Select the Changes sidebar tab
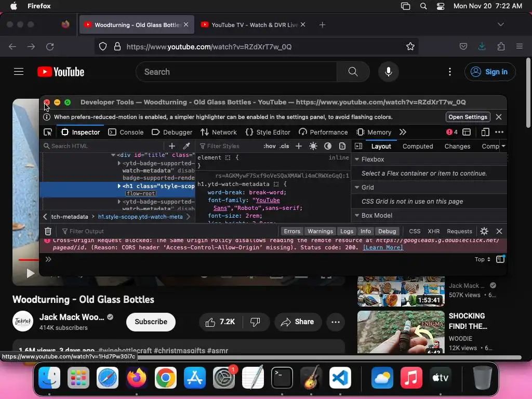The image size is (532, 399). coord(457,146)
